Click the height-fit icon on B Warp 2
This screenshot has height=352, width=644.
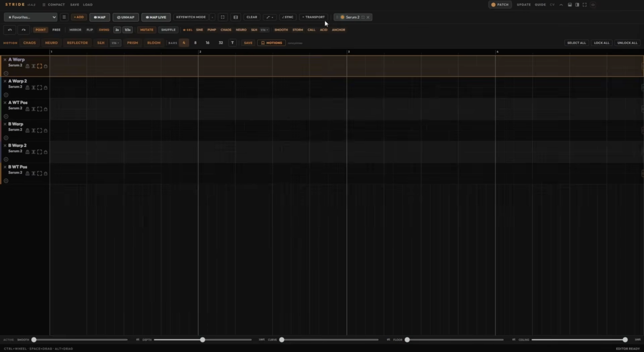[x=33, y=152]
